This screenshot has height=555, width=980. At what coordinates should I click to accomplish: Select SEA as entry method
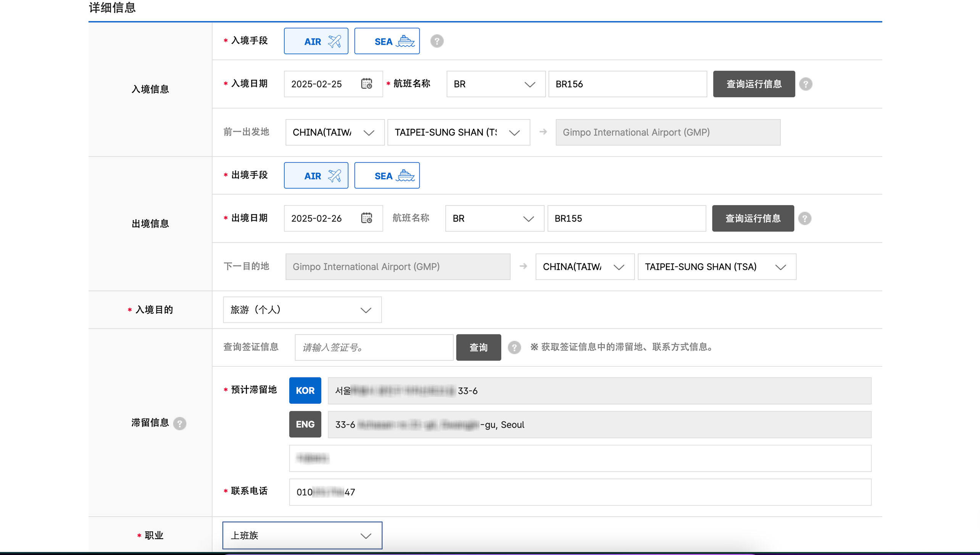(x=387, y=41)
